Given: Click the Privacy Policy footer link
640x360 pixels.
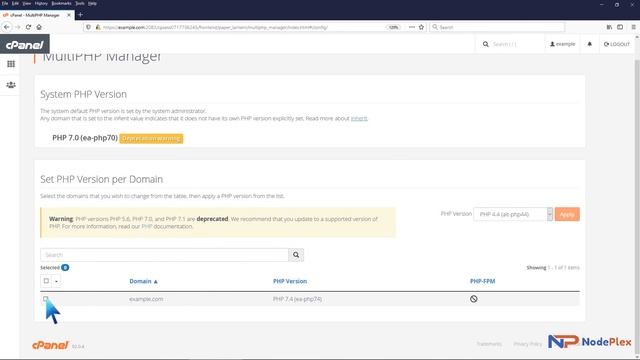Looking at the screenshot, I should (x=527, y=344).
